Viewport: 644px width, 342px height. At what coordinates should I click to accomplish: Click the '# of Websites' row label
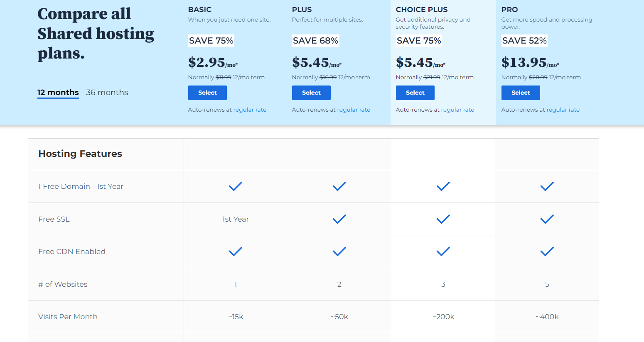[x=63, y=284]
